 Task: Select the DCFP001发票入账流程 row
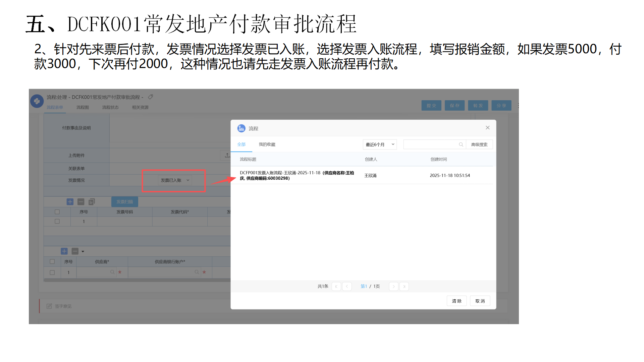pos(297,175)
